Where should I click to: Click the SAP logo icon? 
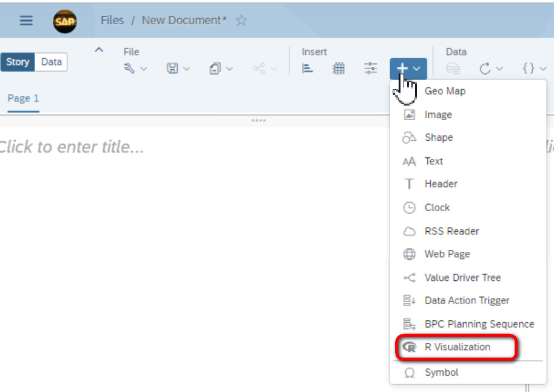pyautogui.click(x=65, y=22)
